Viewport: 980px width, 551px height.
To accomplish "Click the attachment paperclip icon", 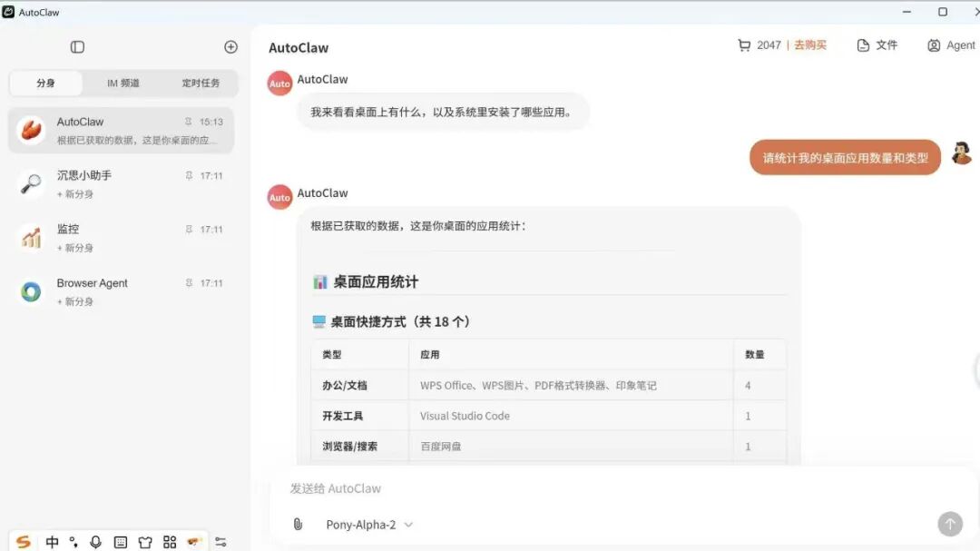I will point(299,524).
